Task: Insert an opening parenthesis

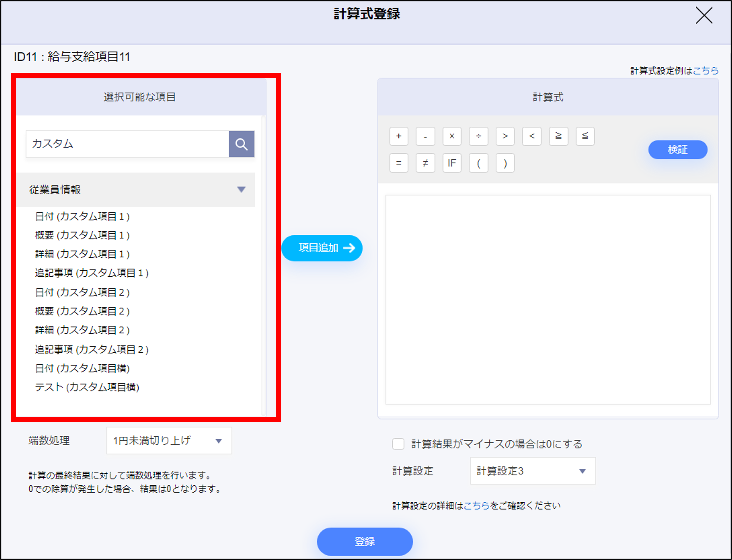Action: [x=478, y=163]
